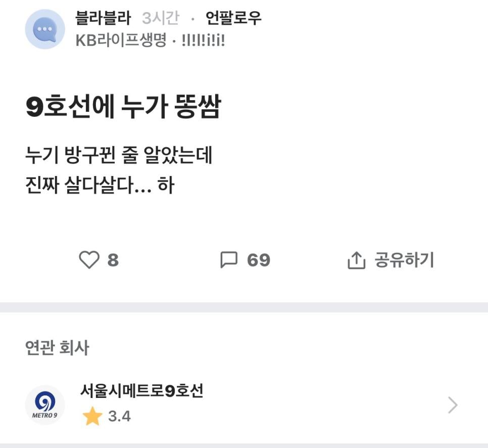This screenshot has height=448, width=488.
Task: Tap the share arrow icon
Action: (356, 261)
